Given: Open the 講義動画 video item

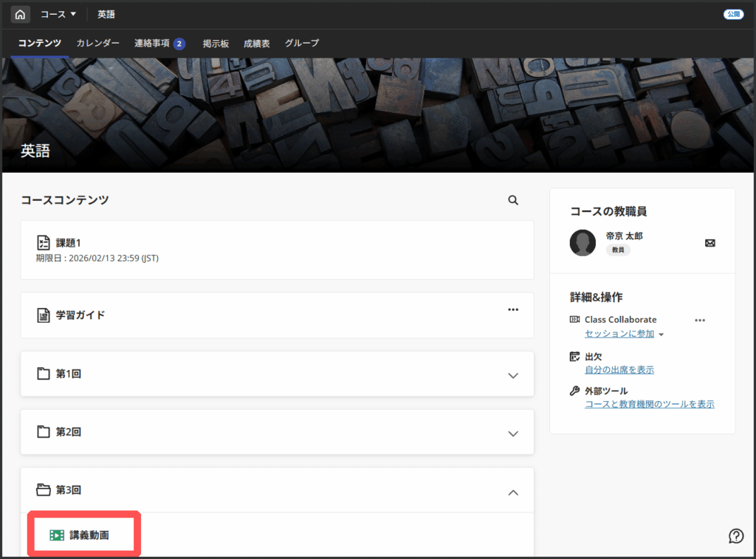Looking at the screenshot, I should [89, 535].
